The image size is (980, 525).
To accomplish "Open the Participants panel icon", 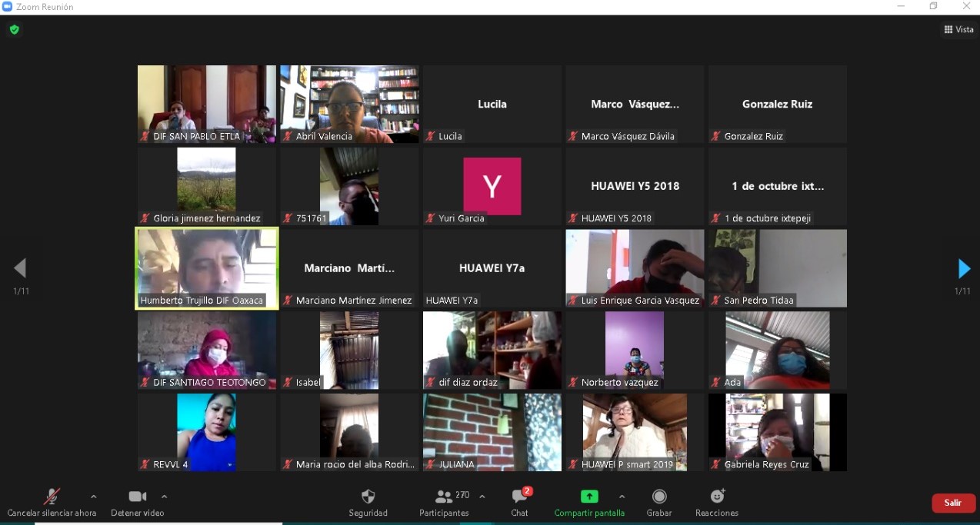I will coord(443,497).
